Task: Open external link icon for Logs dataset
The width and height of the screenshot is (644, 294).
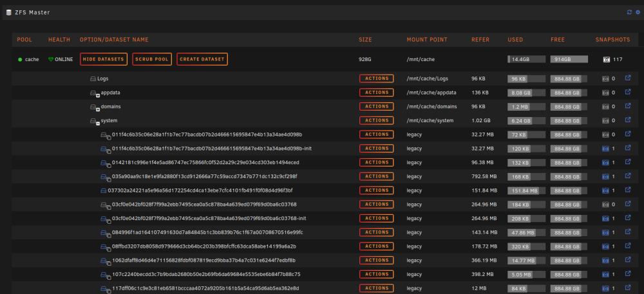Action: tap(627, 78)
